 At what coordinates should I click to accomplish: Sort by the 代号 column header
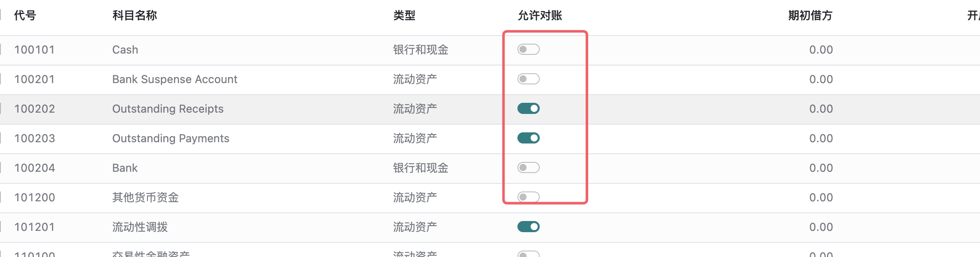click(25, 16)
